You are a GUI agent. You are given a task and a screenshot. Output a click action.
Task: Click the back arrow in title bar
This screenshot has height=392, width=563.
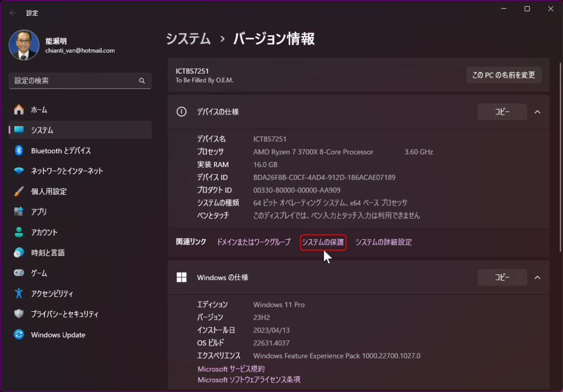pos(13,13)
